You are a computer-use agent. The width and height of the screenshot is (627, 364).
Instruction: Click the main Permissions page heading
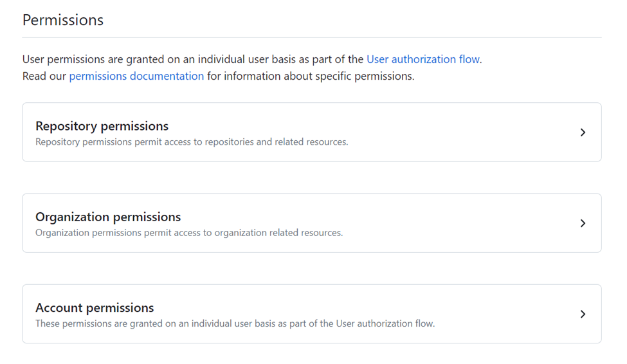(x=63, y=20)
